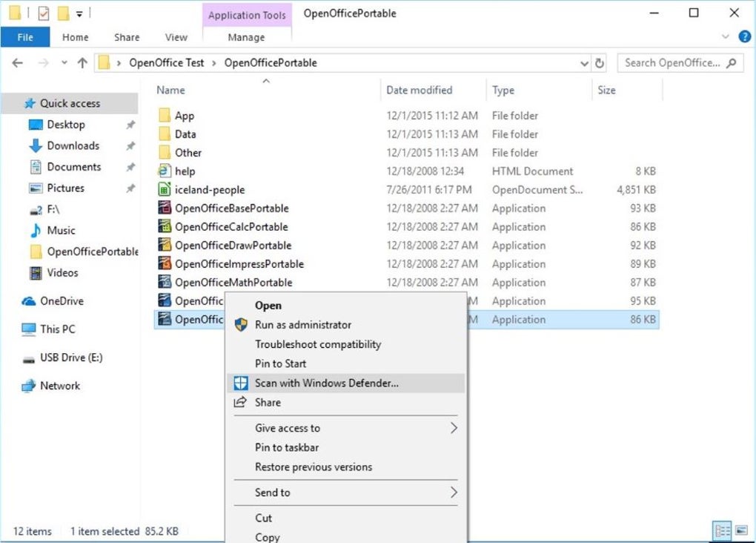
Task: Open Documents in the navigation pane
Action: point(74,167)
